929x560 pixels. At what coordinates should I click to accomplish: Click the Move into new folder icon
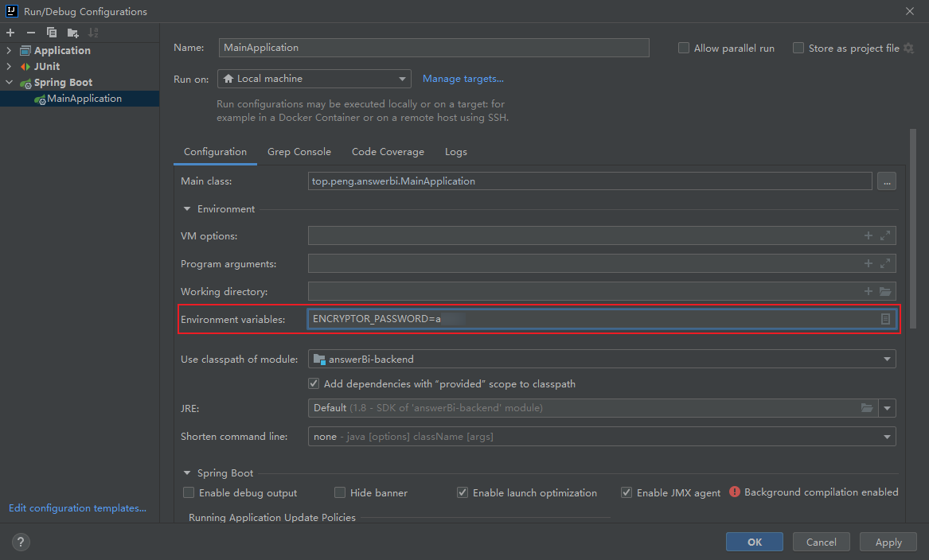(x=72, y=33)
